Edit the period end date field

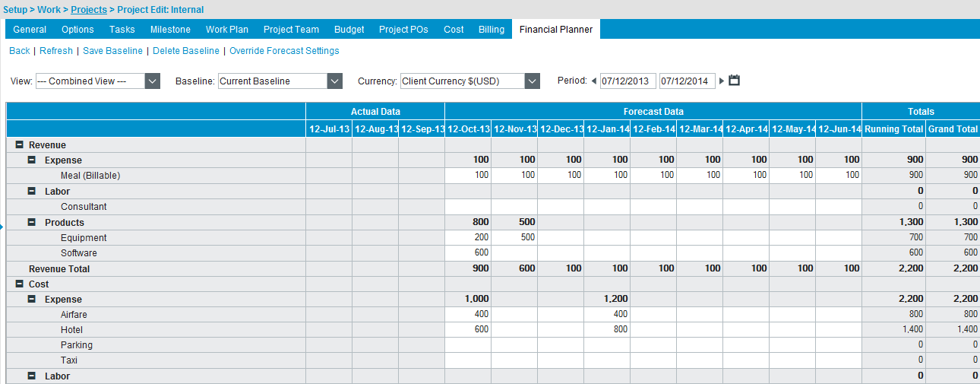(687, 81)
